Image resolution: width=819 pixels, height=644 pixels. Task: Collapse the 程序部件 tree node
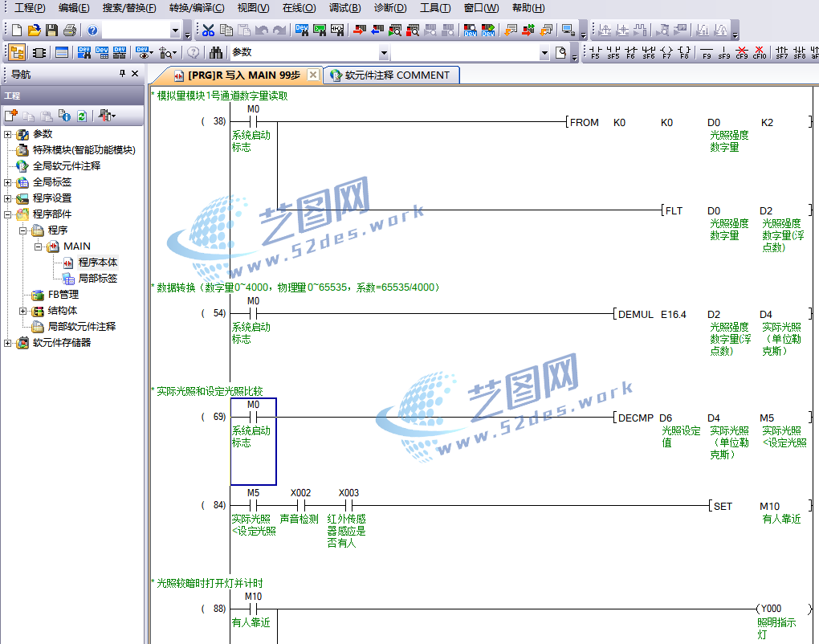[x=7, y=214]
